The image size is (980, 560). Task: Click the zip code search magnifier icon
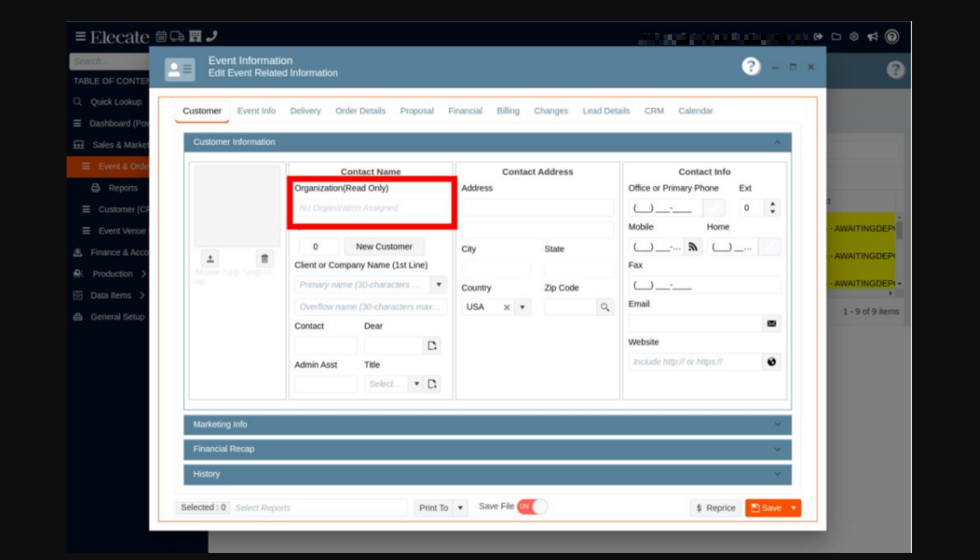click(x=605, y=307)
